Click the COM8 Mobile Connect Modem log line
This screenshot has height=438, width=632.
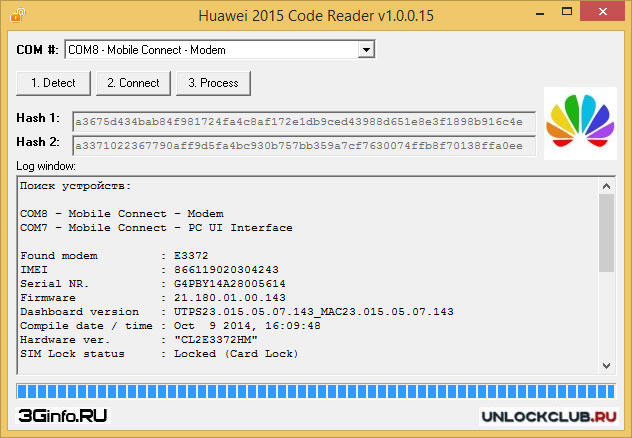(122, 214)
